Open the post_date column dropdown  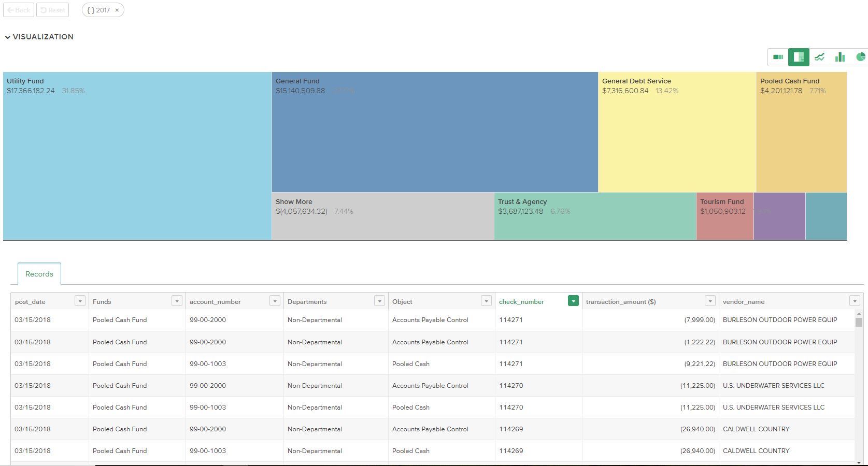pyautogui.click(x=80, y=301)
